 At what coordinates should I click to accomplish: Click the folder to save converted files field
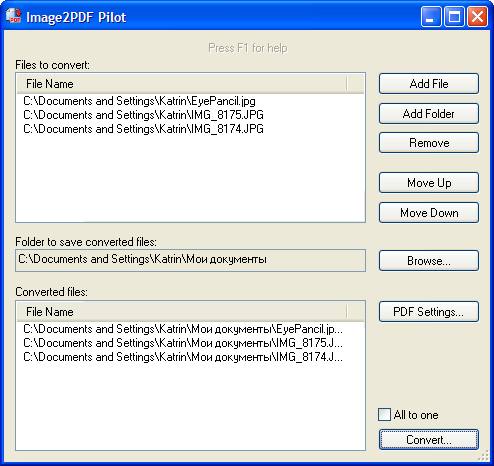(x=190, y=260)
